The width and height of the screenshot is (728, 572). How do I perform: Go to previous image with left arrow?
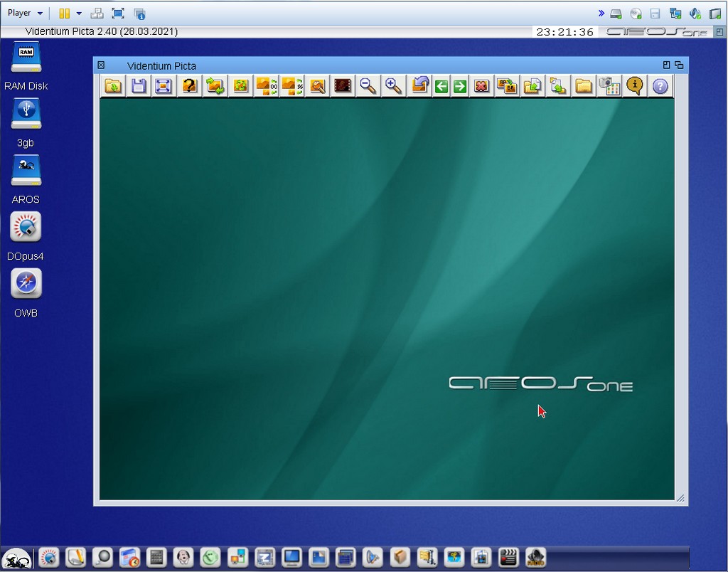(x=441, y=86)
